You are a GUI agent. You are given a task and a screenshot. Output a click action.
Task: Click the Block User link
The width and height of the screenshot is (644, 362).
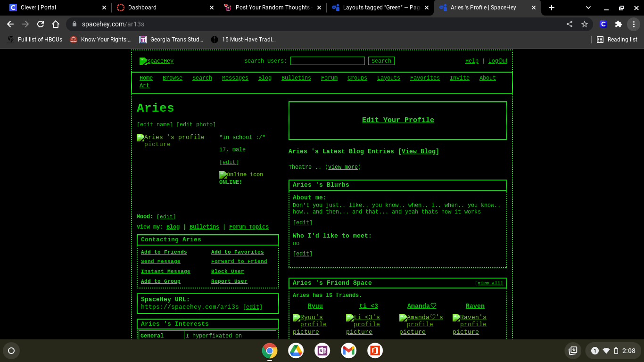click(x=228, y=271)
